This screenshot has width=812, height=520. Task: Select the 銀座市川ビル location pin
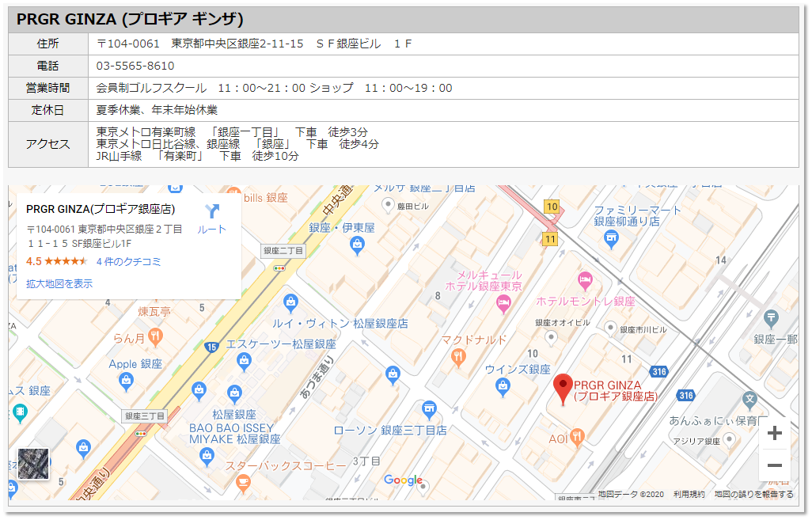[x=610, y=328]
